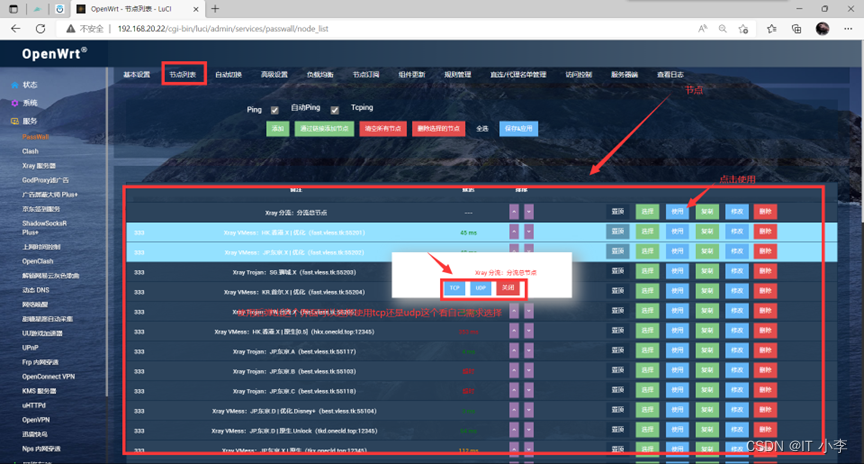Screen dimensions: 864x464
Task: Toggle the 自动Ping checkbox
Action: [334, 110]
